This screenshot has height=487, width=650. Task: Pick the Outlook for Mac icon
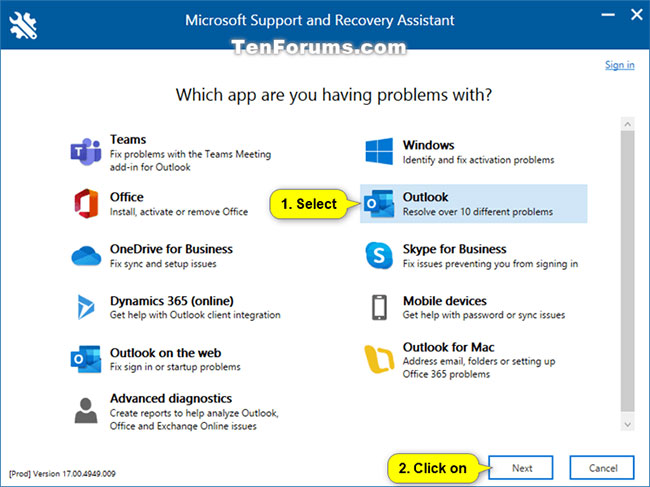click(x=379, y=359)
